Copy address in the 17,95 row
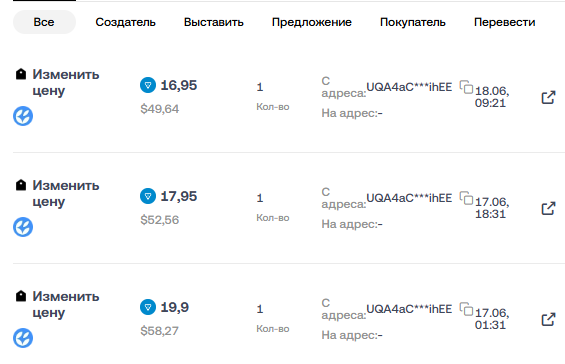 (x=466, y=198)
